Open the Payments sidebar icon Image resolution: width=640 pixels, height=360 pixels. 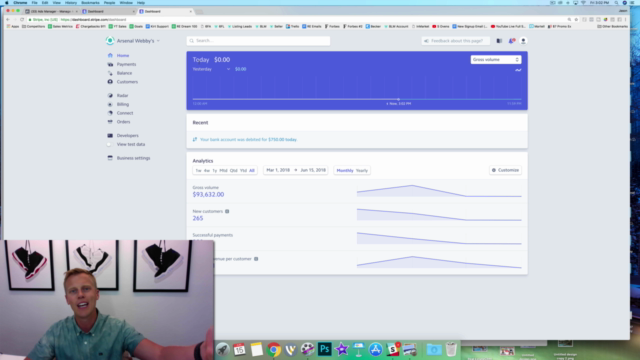110,64
